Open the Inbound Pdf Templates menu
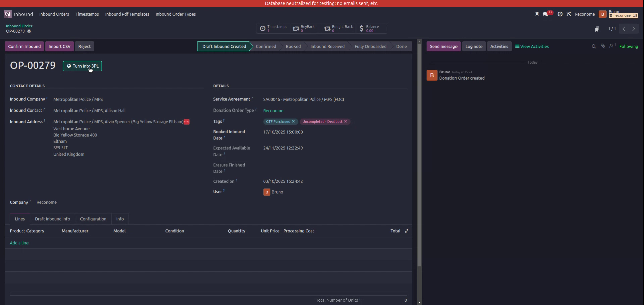Screen dimensions: 644x305 click(x=127, y=14)
